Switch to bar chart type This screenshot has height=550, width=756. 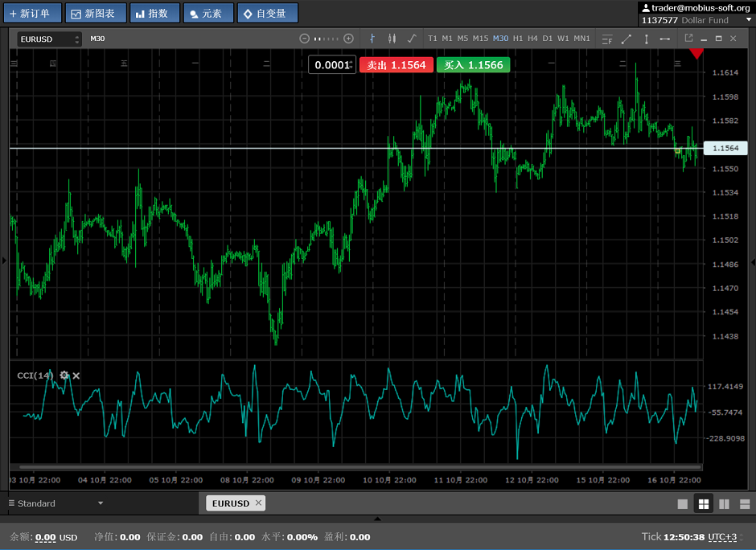pos(372,39)
